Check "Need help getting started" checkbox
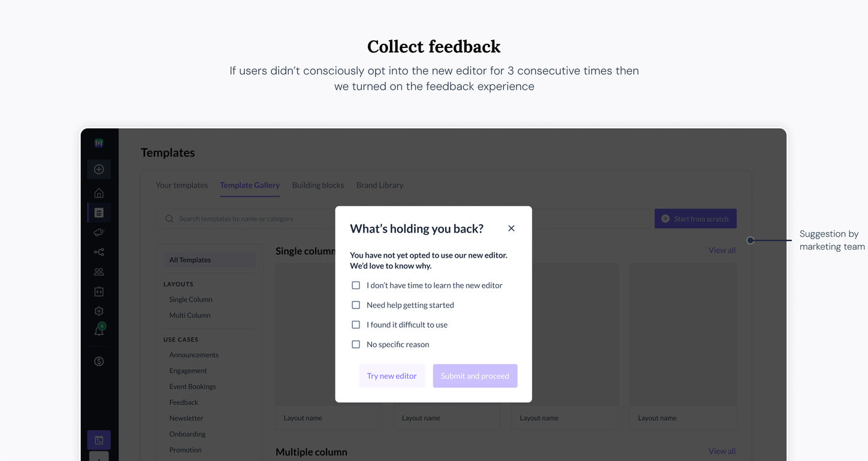The height and width of the screenshot is (461, 868). [x=356, y=305]
